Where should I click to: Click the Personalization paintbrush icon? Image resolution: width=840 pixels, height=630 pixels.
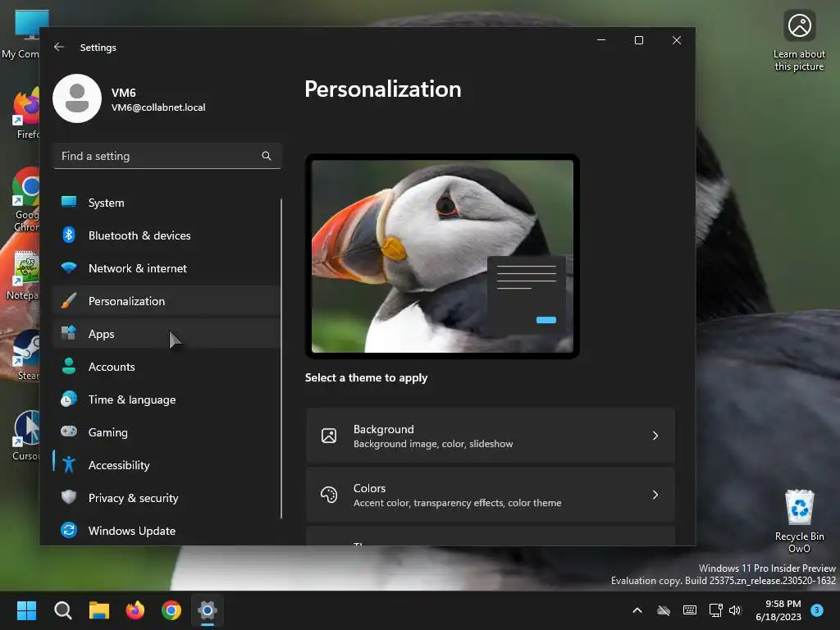tap(69, 300)
